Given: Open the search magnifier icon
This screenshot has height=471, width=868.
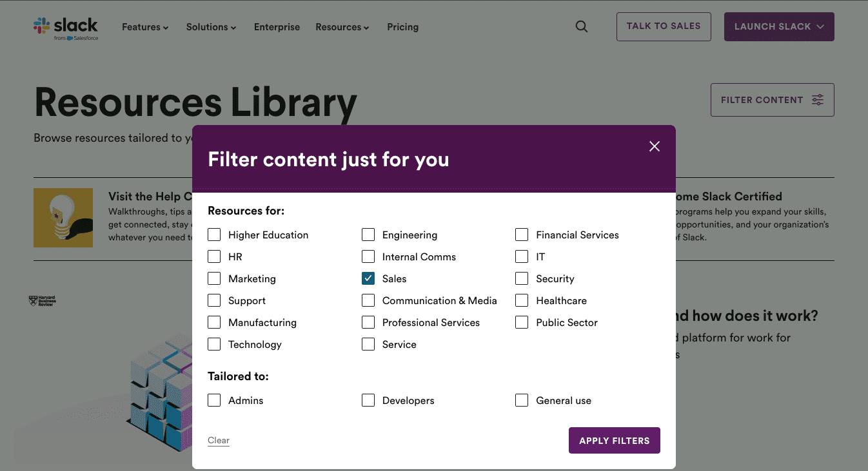Looking at the screenshot, I should (582, 27).
